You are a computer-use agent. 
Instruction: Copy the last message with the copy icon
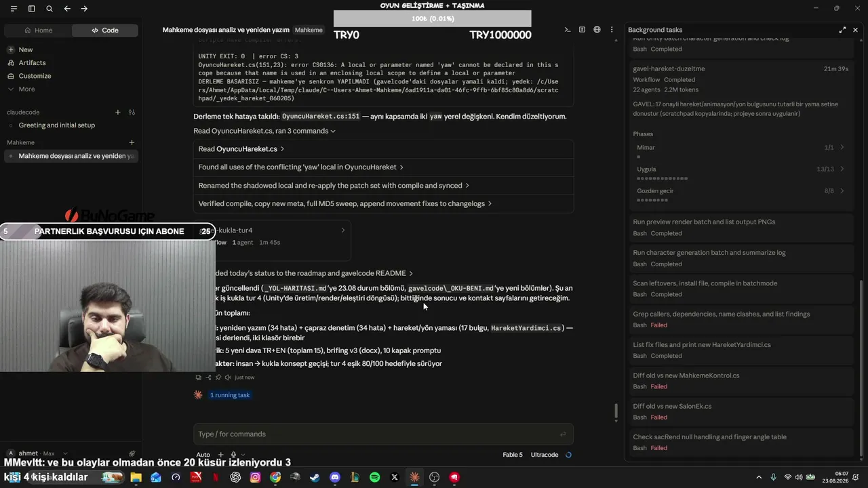click(198, 378)
